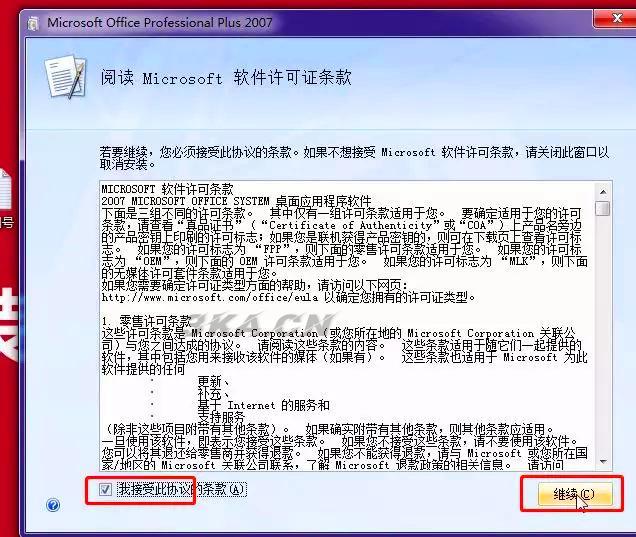636x537 pixels.
Task: Click the microsoft.com/office/eula URL text
Action: tap(210, 298)
